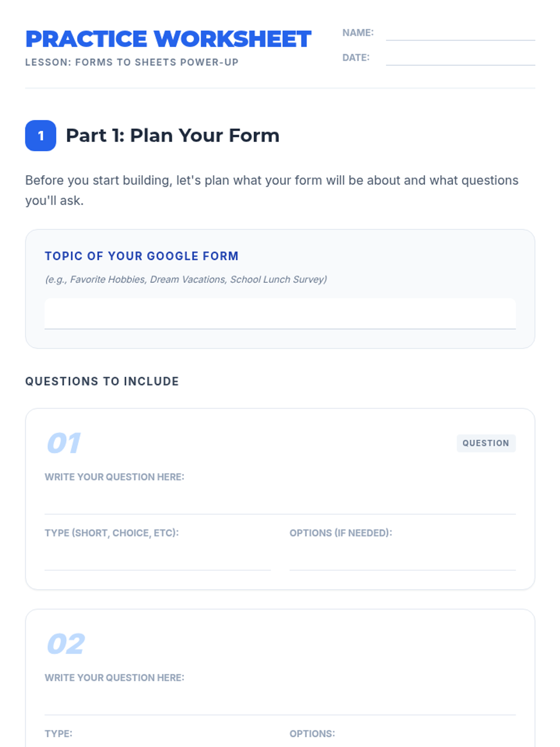The height and width of the screenshot is (747, 560).
Task: Click the QUESTIONS TO INCLUDE heading
Action: [102, 381]
